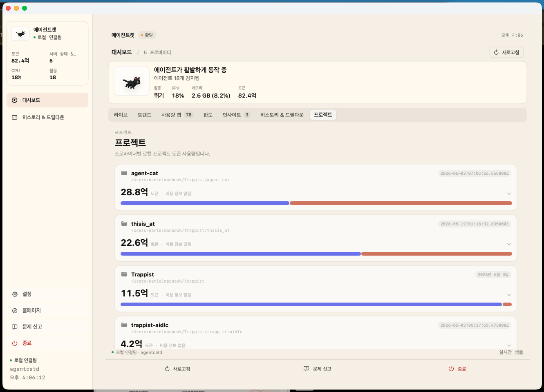Click the 샘플 label in status bar
Screen dimensions: 544x392
click(519, 352)
